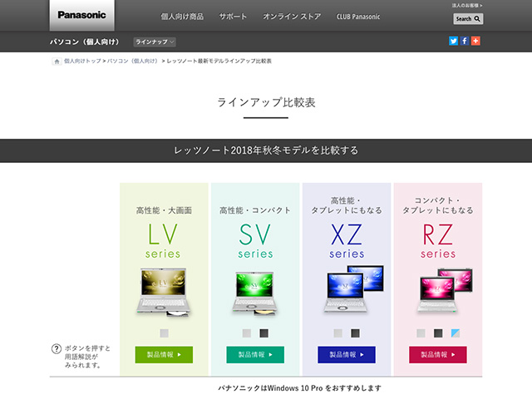Open the Search button
The image size is (532, 399).
468,19
